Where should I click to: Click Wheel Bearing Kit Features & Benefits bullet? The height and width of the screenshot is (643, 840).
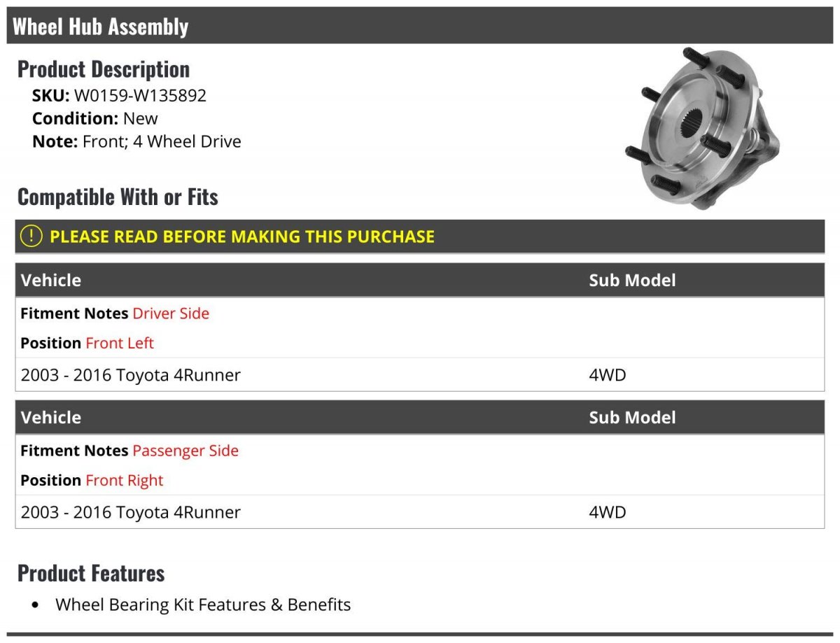[203, 605]
